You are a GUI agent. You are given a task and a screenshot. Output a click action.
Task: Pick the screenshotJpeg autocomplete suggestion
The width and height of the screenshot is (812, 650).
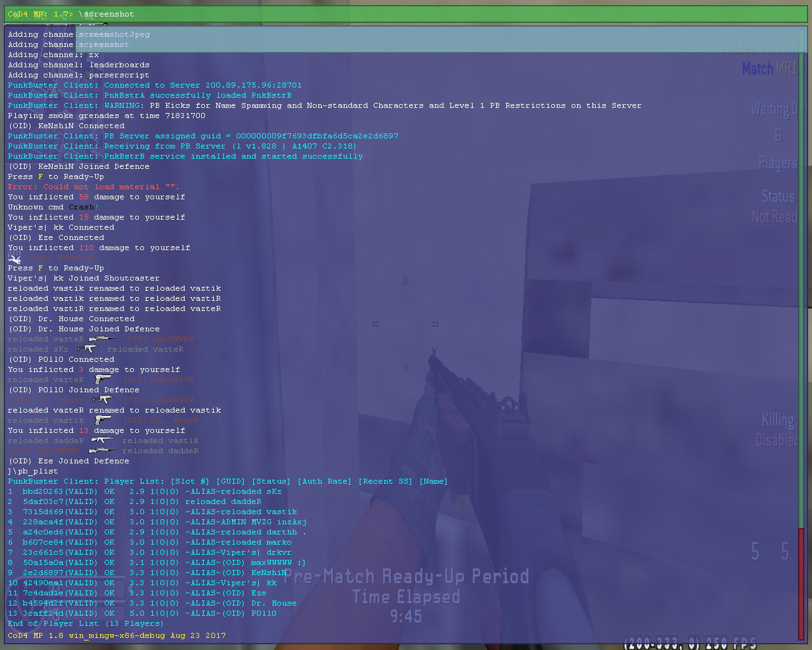click(x=114, y=34)
